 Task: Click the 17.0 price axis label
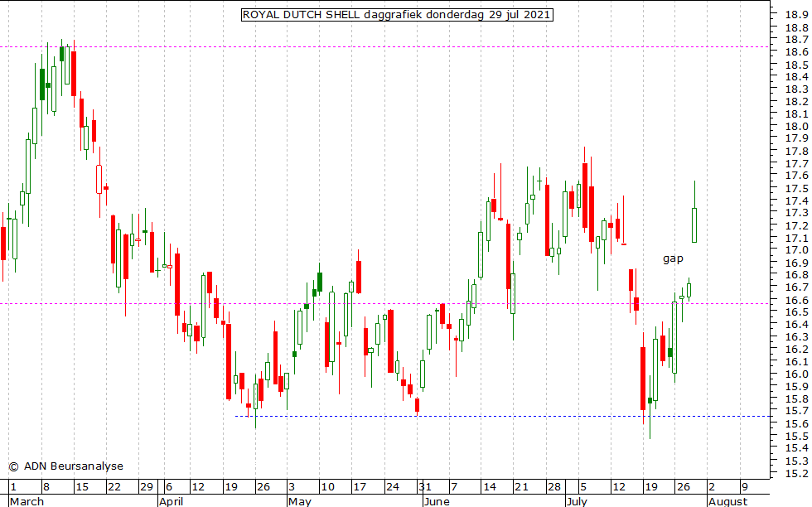(797, 250)
